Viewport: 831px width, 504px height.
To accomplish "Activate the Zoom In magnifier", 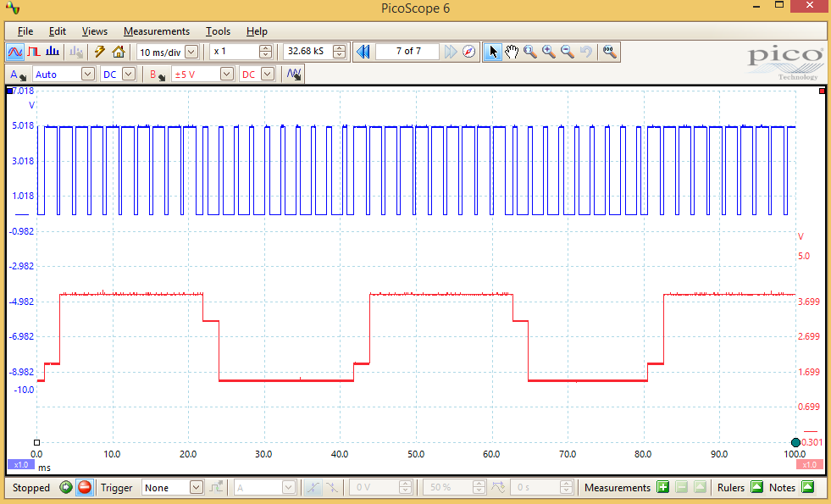I will [546, 51].
